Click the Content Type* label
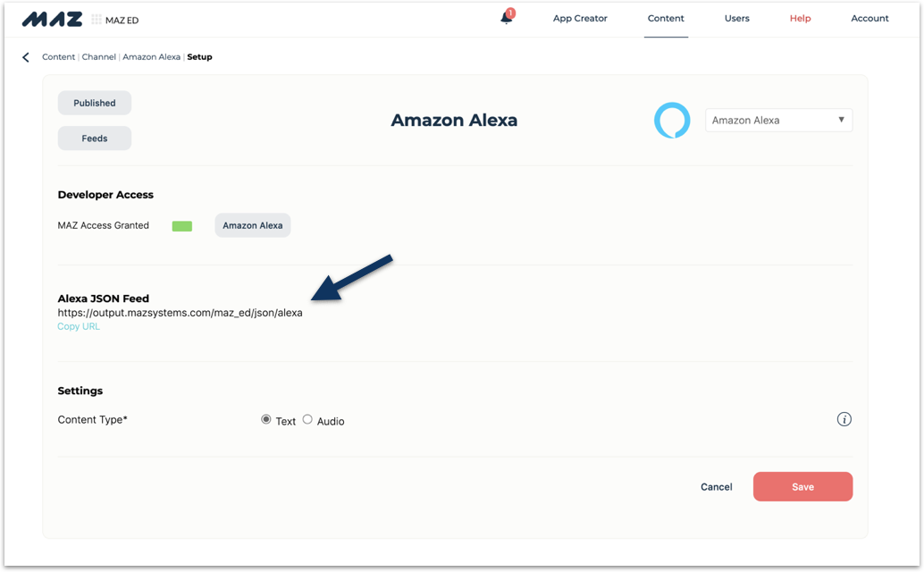The image size is (924, 572). click(x=93, y=419)
